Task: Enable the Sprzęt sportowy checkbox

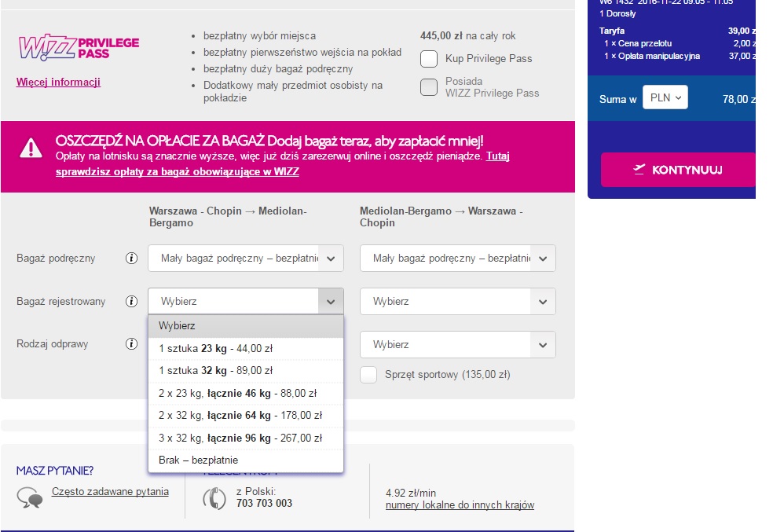Action: click(x=368, y=375)
